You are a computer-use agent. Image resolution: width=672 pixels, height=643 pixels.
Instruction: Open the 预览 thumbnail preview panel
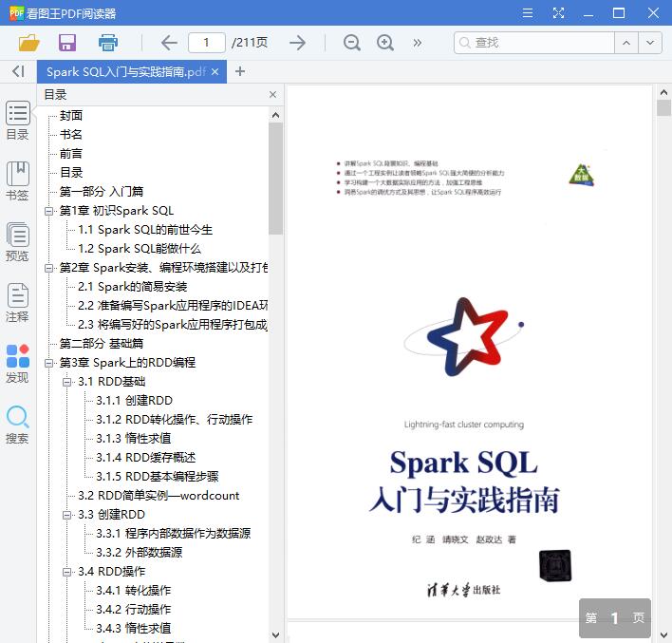tap(18, 242)
